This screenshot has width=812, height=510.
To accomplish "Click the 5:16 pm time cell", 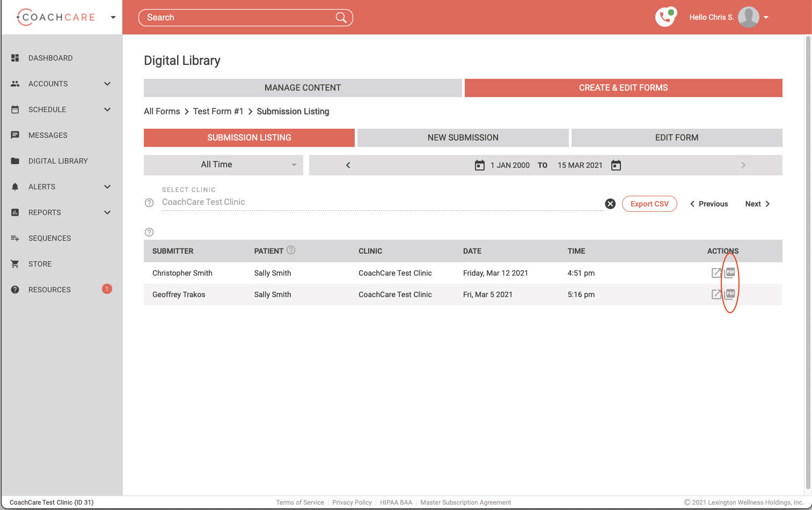I will pyautogui.click(x=581, y=294).
